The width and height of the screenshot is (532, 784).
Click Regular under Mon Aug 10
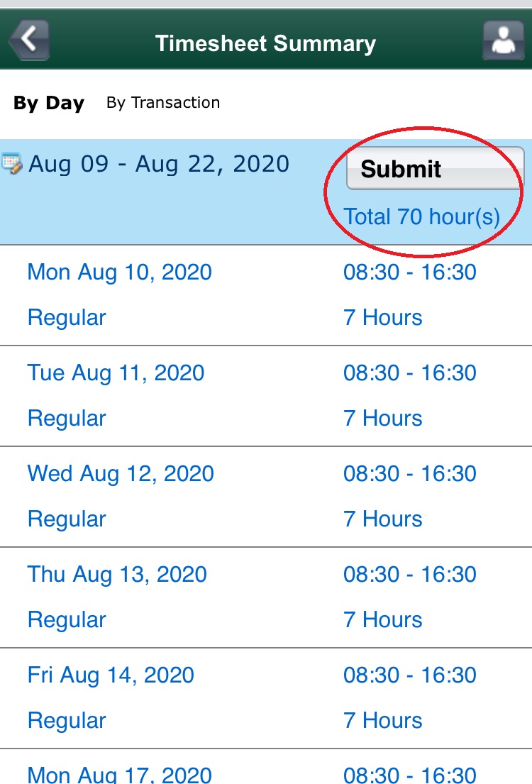click(x=66, y=317)
